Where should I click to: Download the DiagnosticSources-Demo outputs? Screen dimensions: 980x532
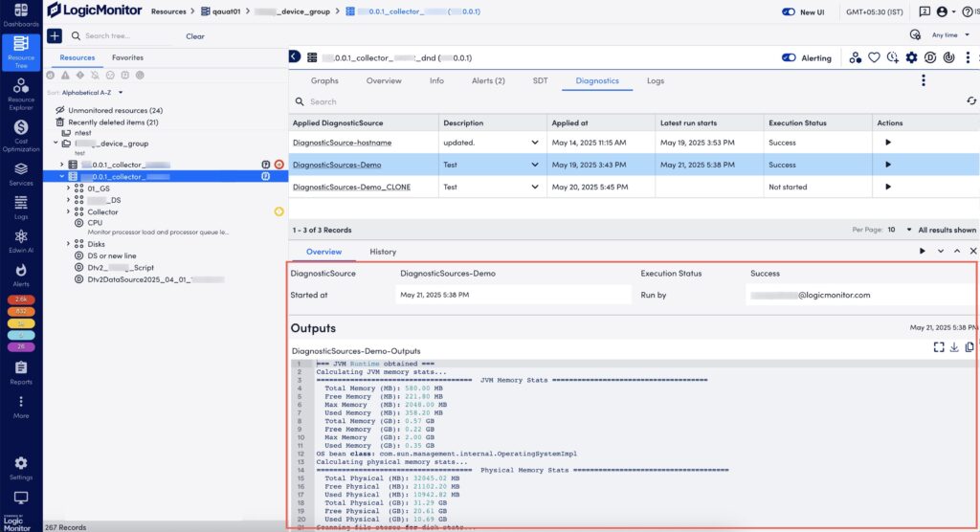tap(954, 347)
